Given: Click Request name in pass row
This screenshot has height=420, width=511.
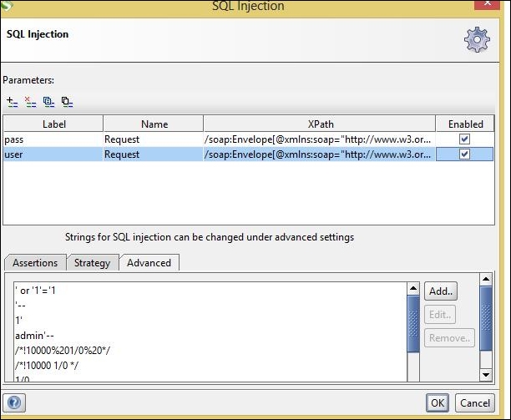Looking at the screenshot, I should pyautogui.click(x=153, y=139).
